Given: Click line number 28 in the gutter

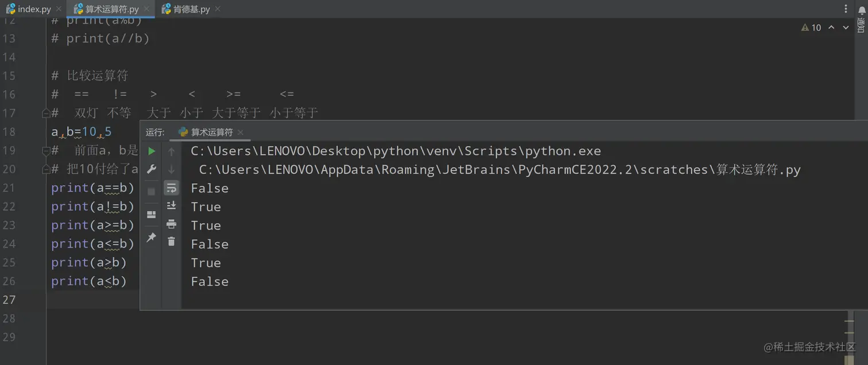Looking at the screenshot, I should click(x=9, y=319).
